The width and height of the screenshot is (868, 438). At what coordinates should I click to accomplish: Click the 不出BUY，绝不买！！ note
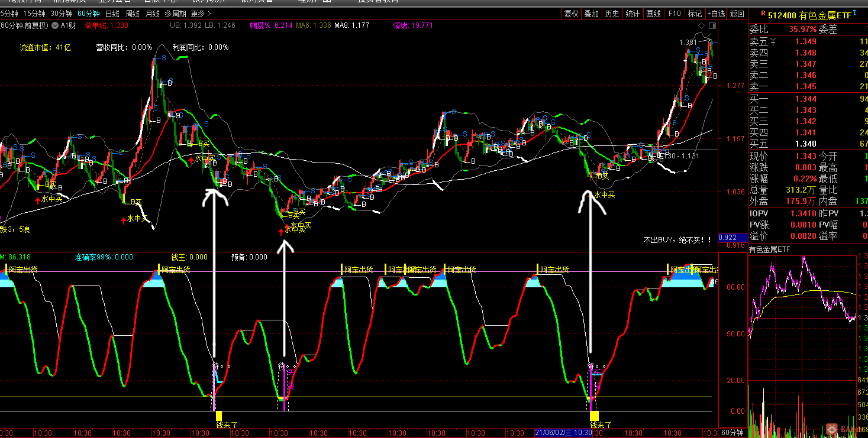[x=677, y=241]
